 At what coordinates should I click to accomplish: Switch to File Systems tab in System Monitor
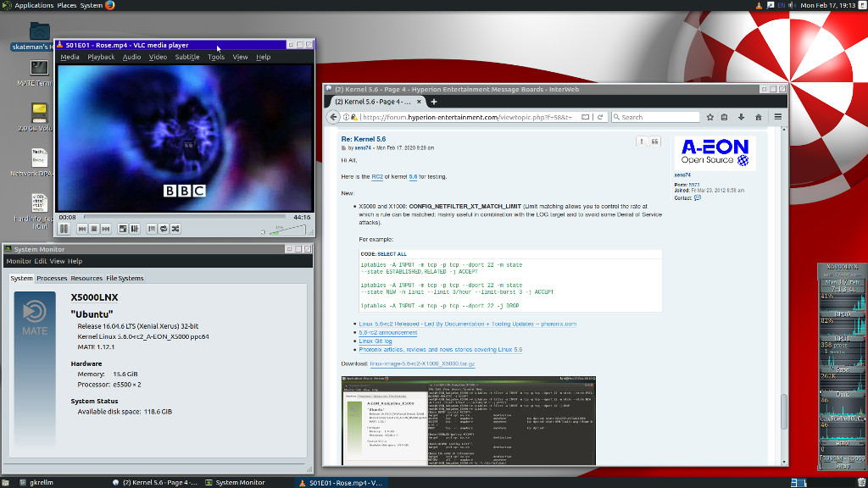pyautogui.click(x=125, y=278)
